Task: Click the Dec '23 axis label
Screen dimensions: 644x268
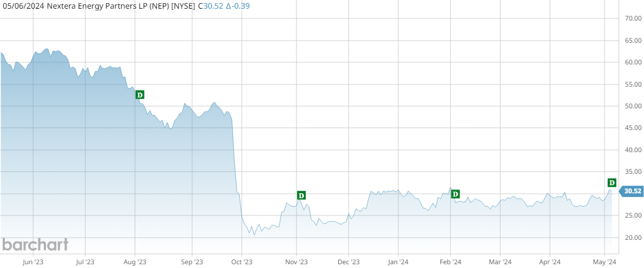Action: tap(349, 262)
